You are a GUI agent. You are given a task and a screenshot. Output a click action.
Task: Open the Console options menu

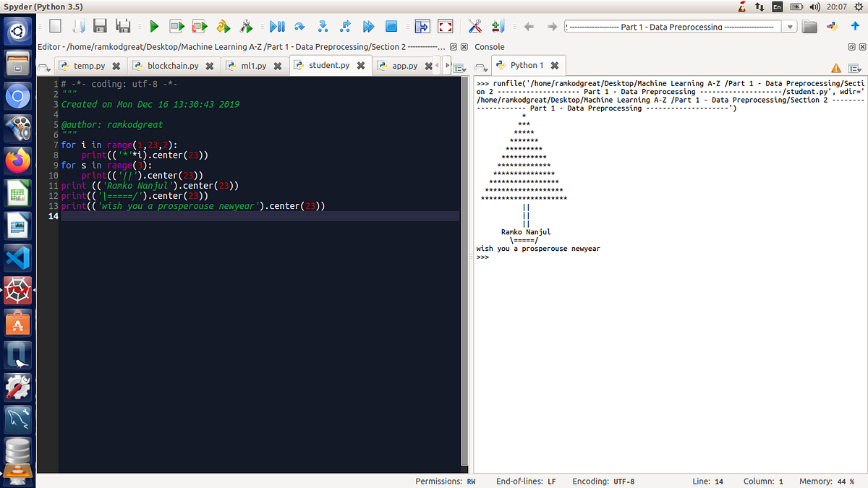coord(854,67)
